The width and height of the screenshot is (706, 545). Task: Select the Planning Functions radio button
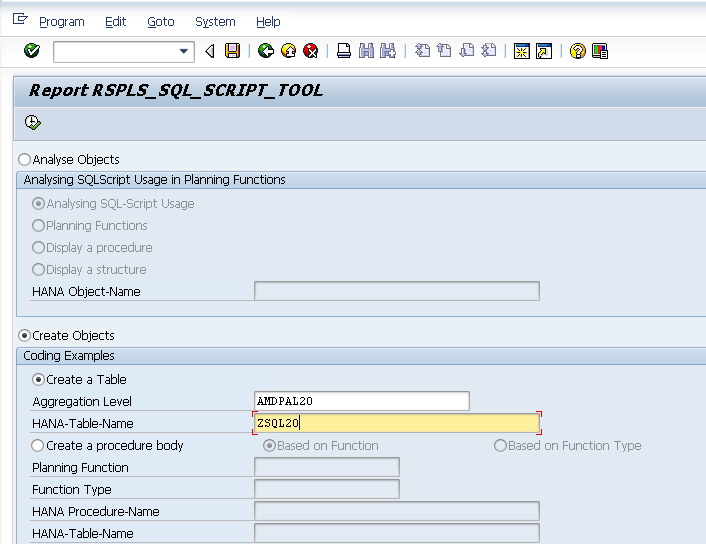click(x=38, y=225)
